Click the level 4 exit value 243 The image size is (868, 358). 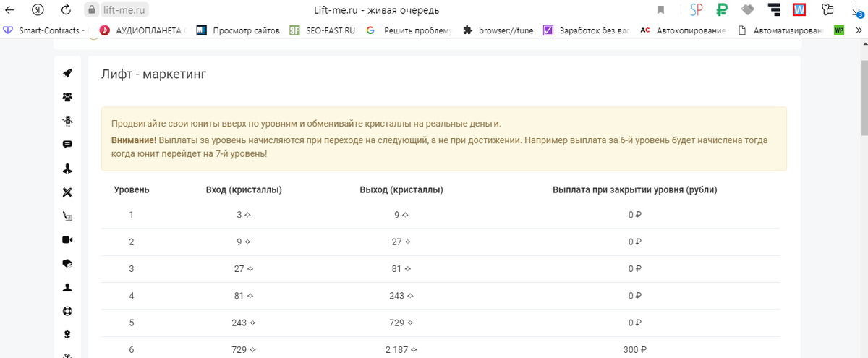tap(401, 295)
